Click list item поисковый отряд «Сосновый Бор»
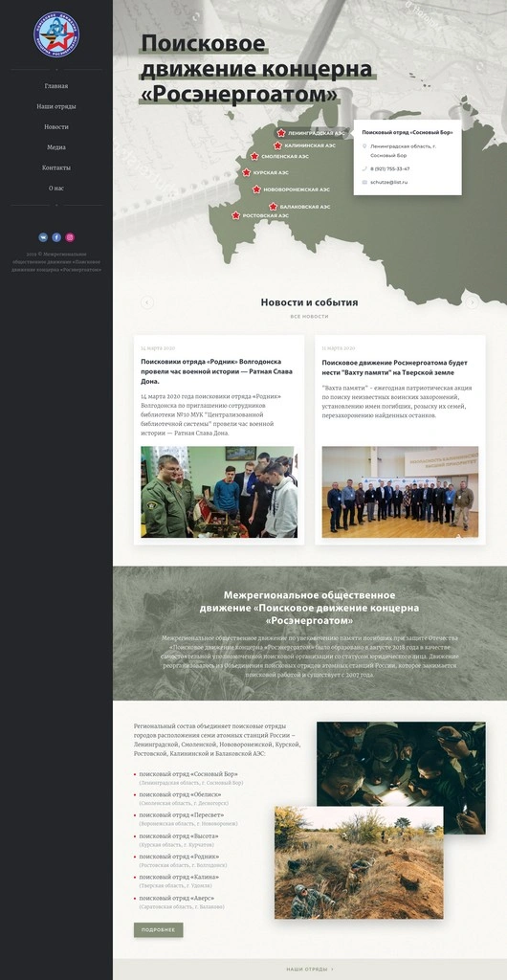Viewport: 507px width, 980px height. pyautogui.click(x=188, y=773)
